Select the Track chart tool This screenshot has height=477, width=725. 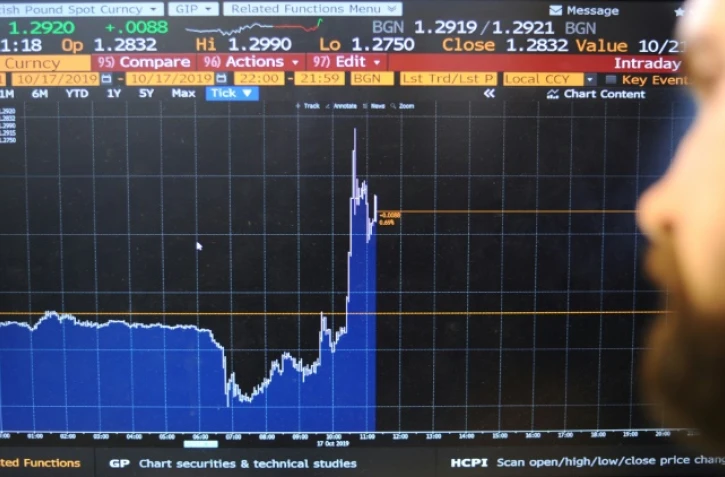[x=308, y=106]
